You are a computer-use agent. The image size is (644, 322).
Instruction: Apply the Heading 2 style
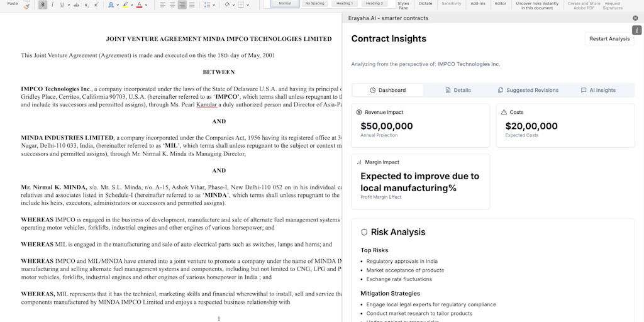click(375, 3)
